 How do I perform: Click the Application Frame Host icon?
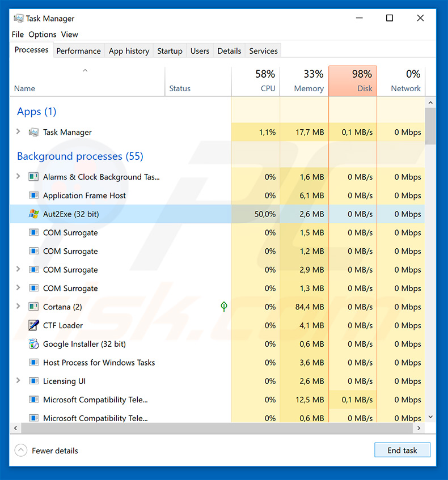(x=33, y=196)
